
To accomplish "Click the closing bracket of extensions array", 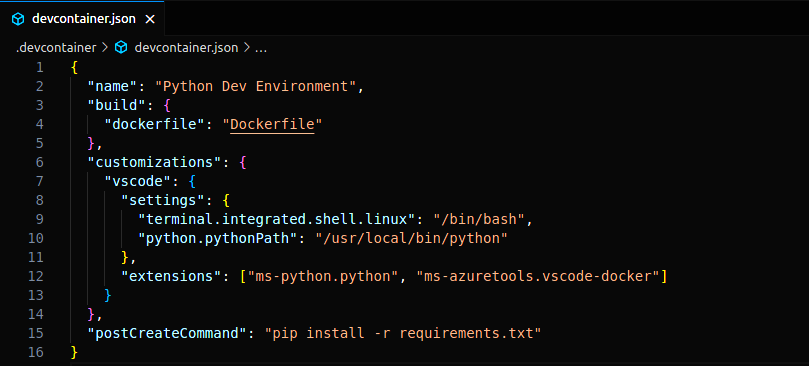I will coord(664,276).
